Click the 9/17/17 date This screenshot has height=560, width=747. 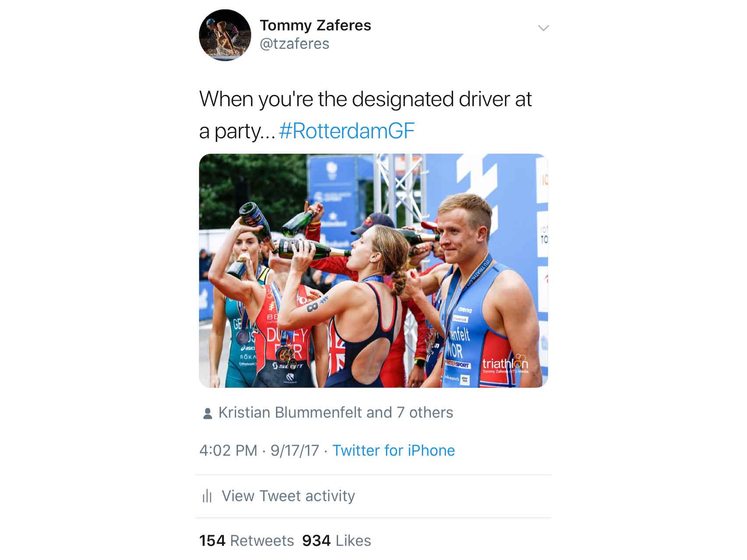295,451
